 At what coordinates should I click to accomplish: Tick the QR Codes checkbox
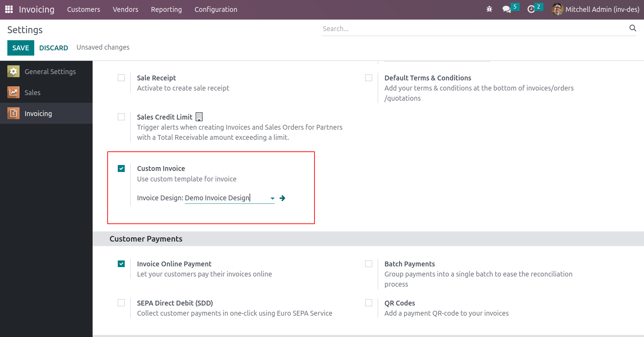coord(369,303)
